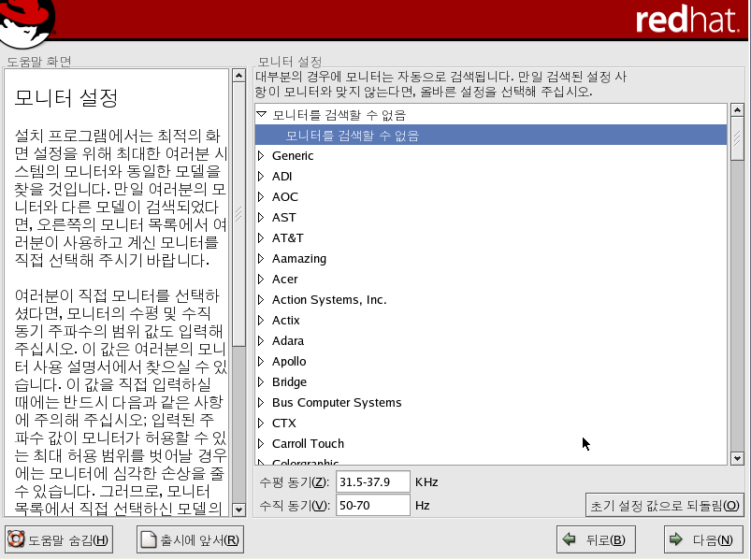Click the document icon on release notes button
Image resolution: width=751 pixels, height=560 pixels.
pyautogui.click(x=149, y=539)
